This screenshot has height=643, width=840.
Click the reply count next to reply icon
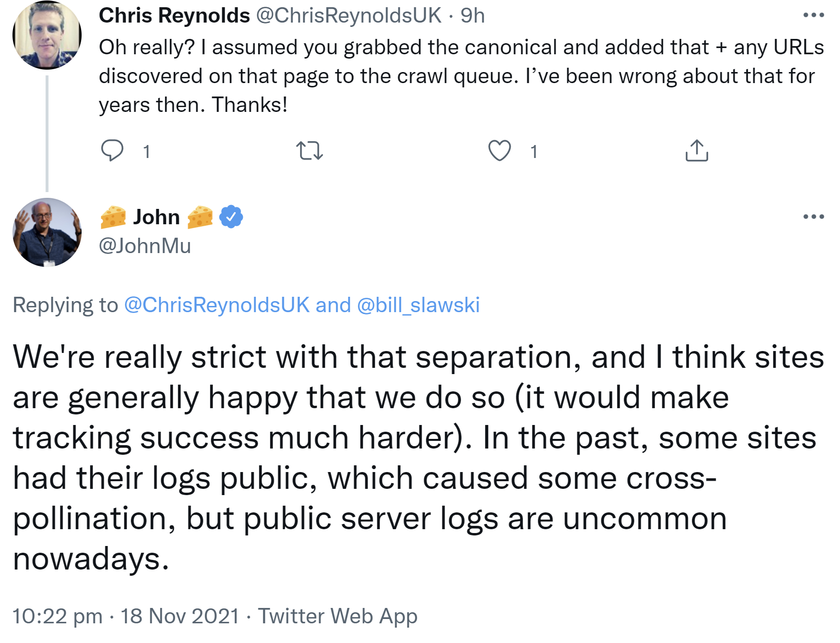coord(146,152)
